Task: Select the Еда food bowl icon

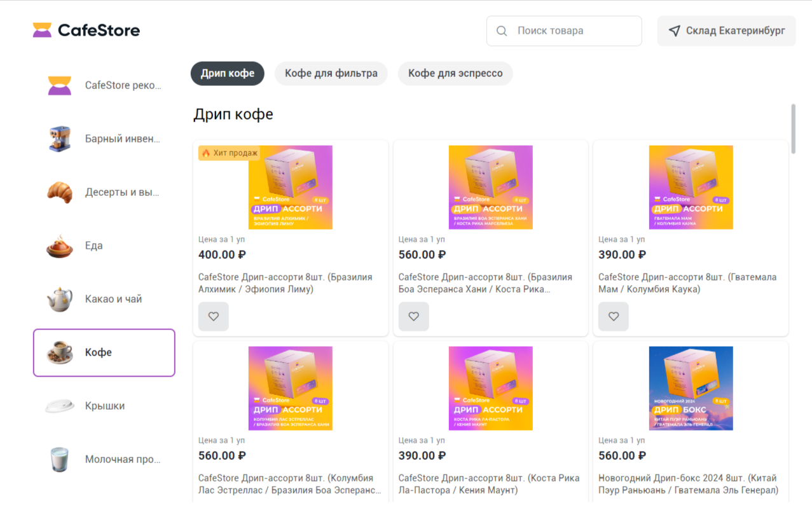Action: click(60, 246)
